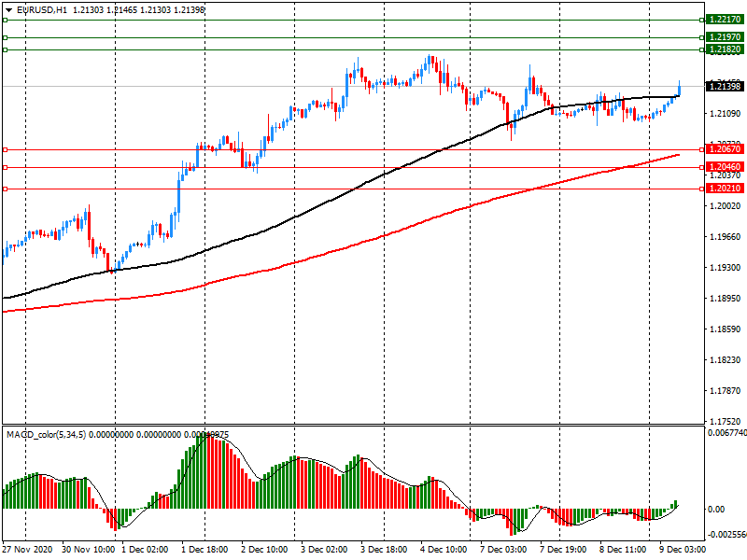
Task: Click the 1.21090 price axis value
Action: point(726,113)
